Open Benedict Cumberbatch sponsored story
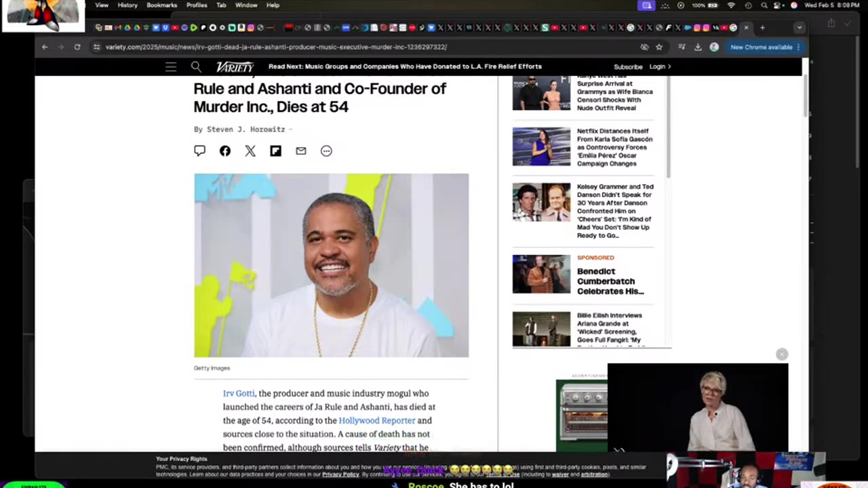The image size is (868, 488). coord(610,281)
